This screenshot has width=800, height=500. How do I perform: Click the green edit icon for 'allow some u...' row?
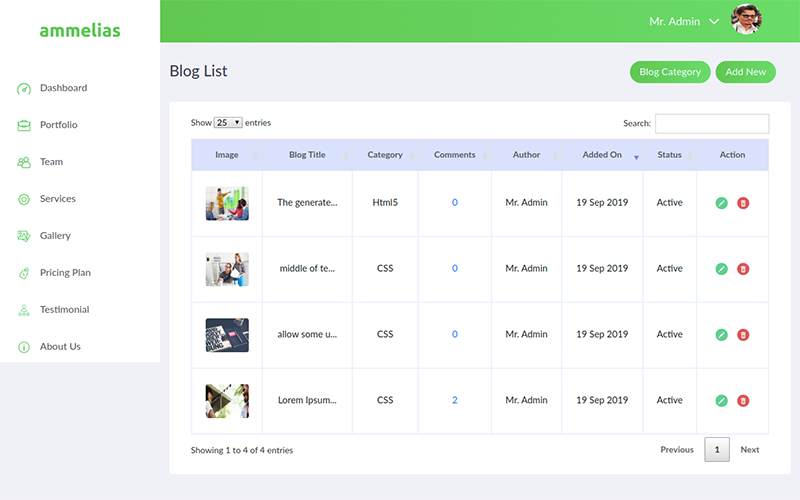point(721,335)
